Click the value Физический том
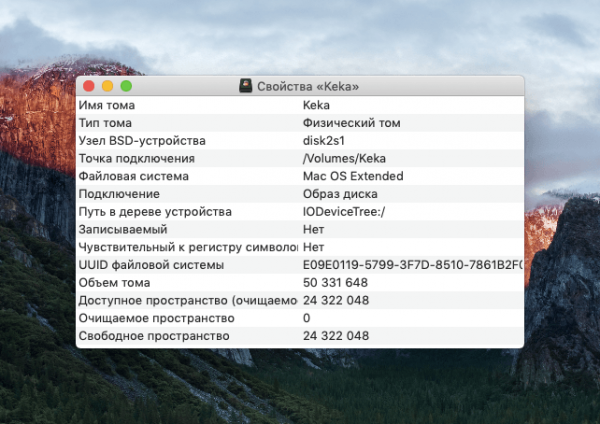 coord(352,123)
